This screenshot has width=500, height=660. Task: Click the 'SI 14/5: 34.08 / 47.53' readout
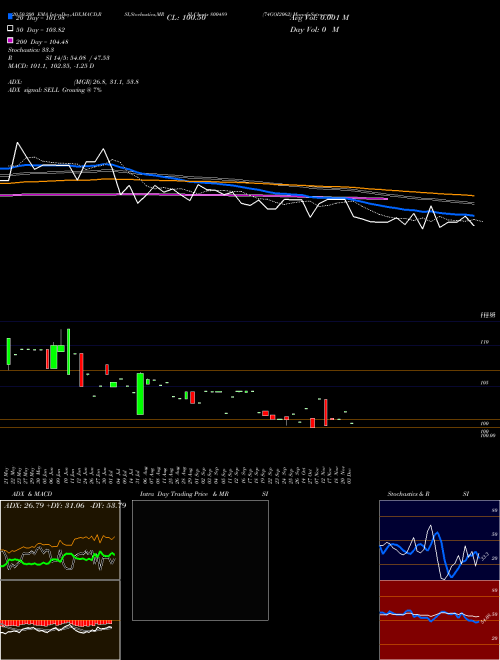coord(77,58)
